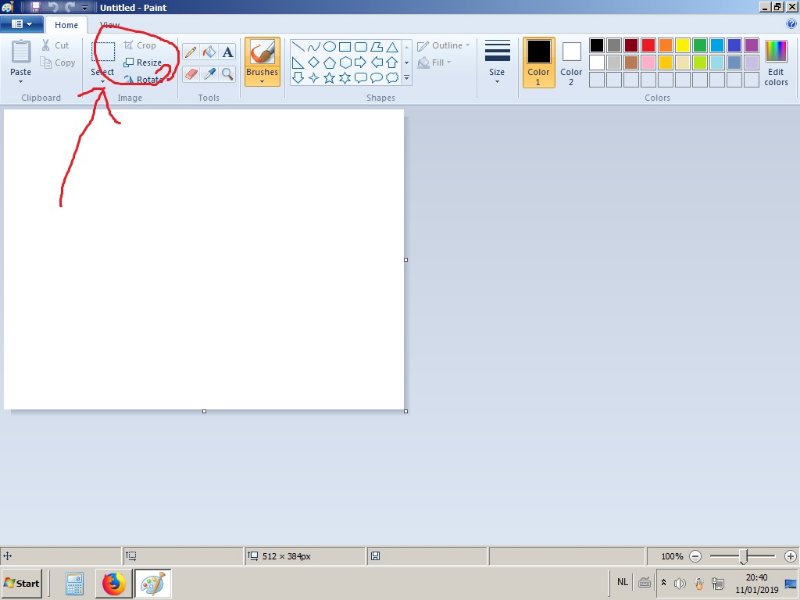Select the Pencil tool
The width and height of the screenshot is (800, 600).
(x=190, y=52)
